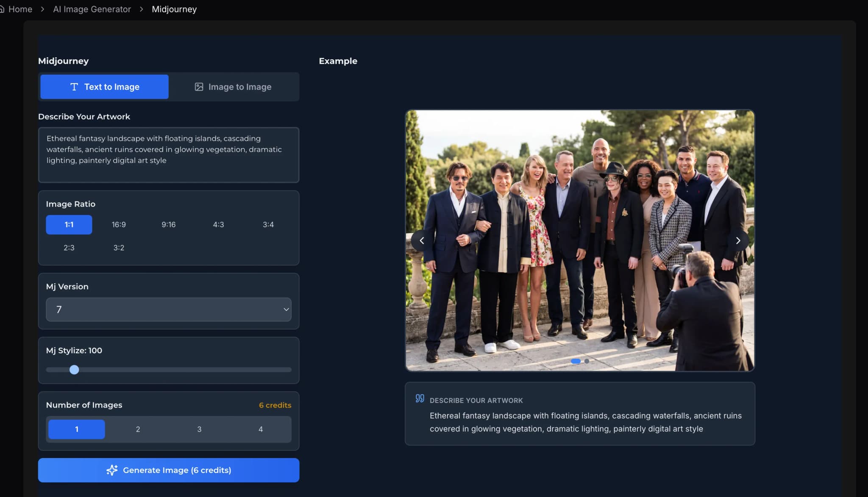
Task: Click the Mj Stylize slider handle
Action: coord(74,370)
